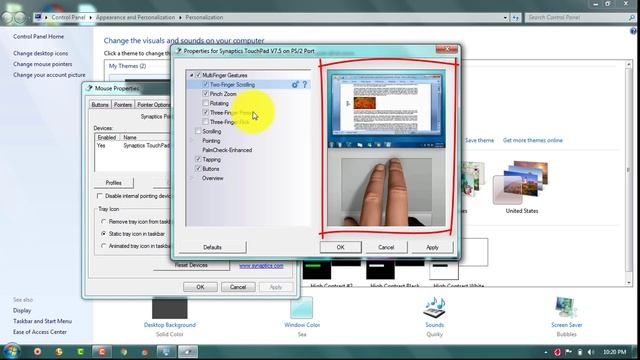Screen dimensions: 640x360
Task: Uncheck Two-Finger Scrolling checkbox
Action: coord(206,84)
